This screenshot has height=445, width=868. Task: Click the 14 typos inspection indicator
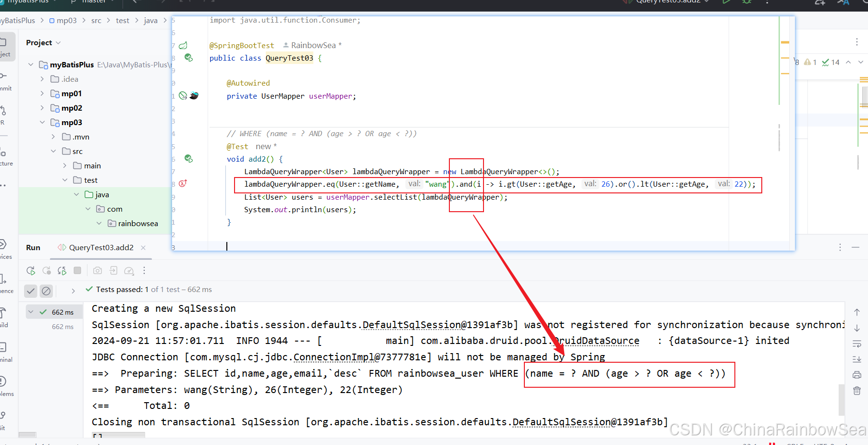(831, 62)
